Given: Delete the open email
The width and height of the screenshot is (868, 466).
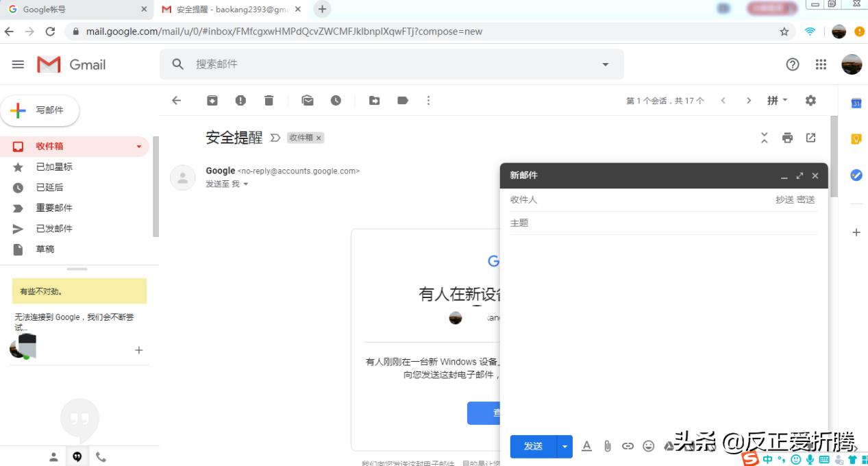Looking at the screenshot, I should coord(269,100).
